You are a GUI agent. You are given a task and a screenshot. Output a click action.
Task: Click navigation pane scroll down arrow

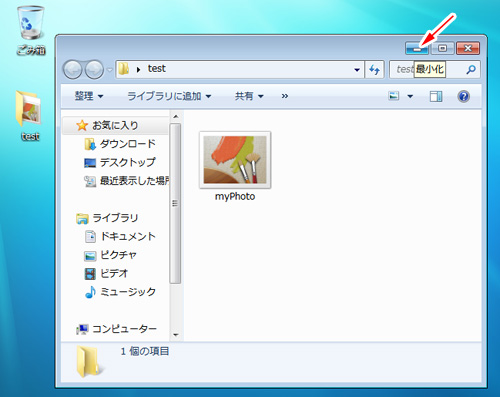176,335
